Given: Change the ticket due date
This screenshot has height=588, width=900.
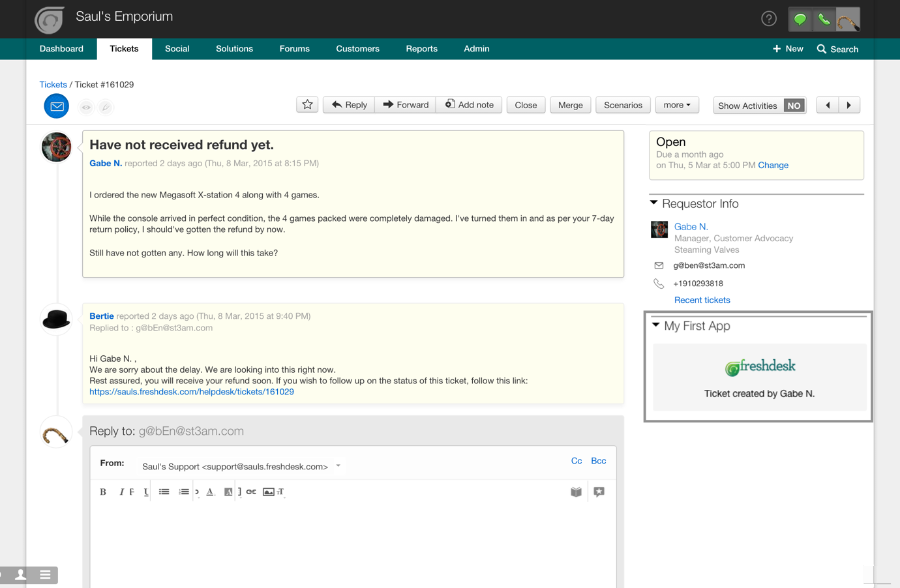Looking at the screenshot, I should click(x=773, y=166).
